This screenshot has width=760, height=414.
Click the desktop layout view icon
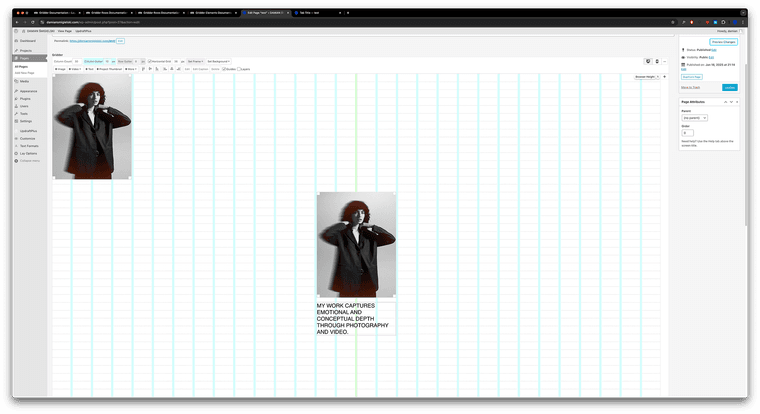pyautogui.click(x=648, y=61)
